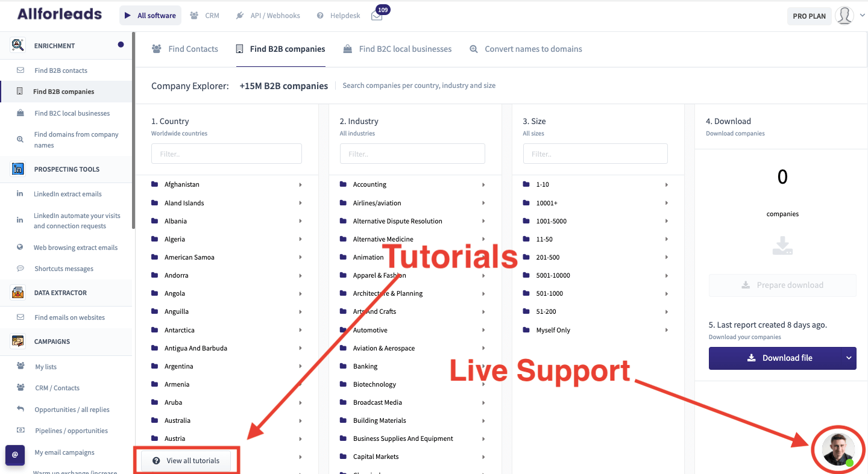Open the CRM top menu
Image resolution: width=868 pixels, height=474 pixels.
point(205,16)
